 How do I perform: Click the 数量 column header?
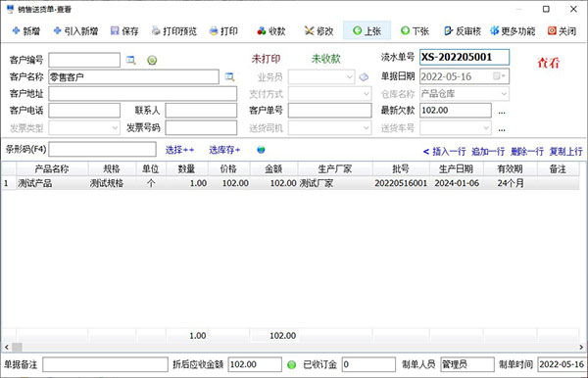coord(187,169)
